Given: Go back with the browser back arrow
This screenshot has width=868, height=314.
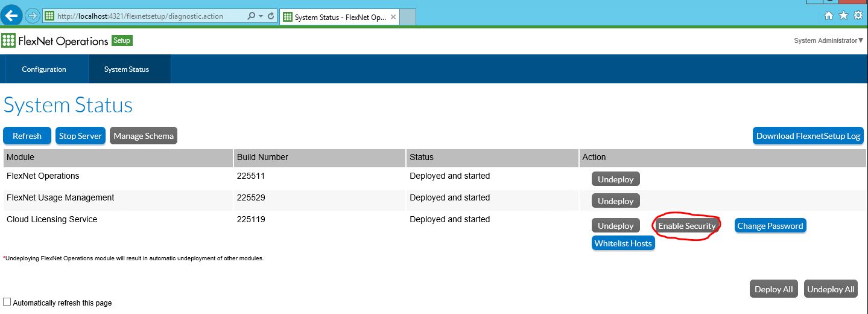Looking at the screenshot, I should (12, 16).
